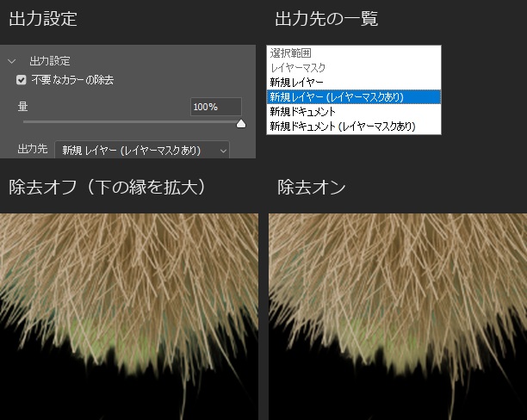527x420 pixels.
Task: Click the 除去オン heading
Action: (311, 187)
